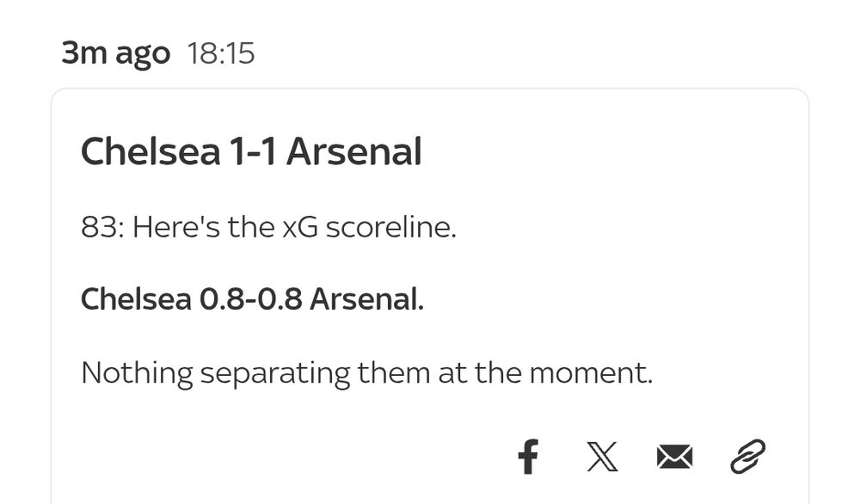860x504 pixels.
Task: Click the word 'scoreline.' in the post
Action: [390, 228]
